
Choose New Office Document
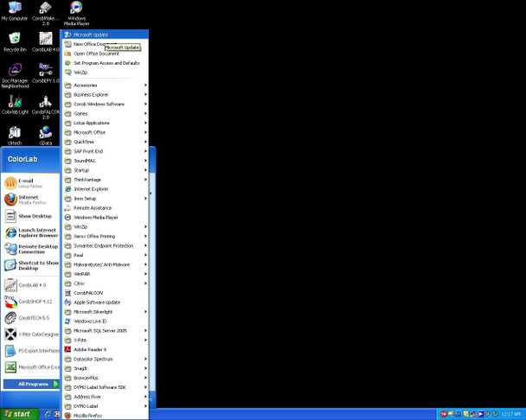click(105, 44)
